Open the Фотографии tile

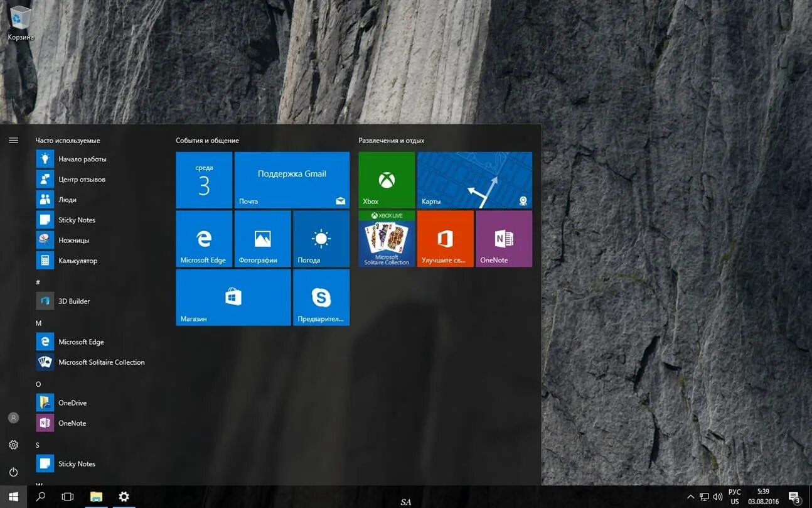click(x=262, y=239)
